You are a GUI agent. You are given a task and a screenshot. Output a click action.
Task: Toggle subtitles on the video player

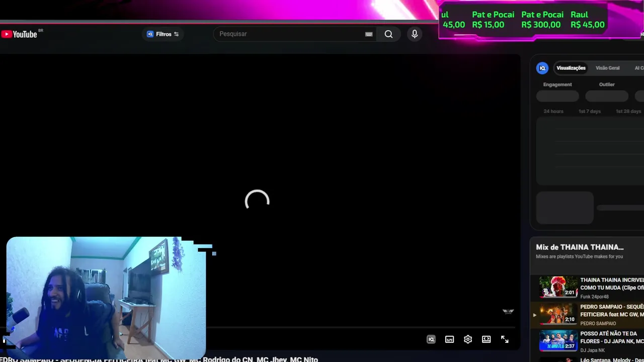[x=449, y=339]
